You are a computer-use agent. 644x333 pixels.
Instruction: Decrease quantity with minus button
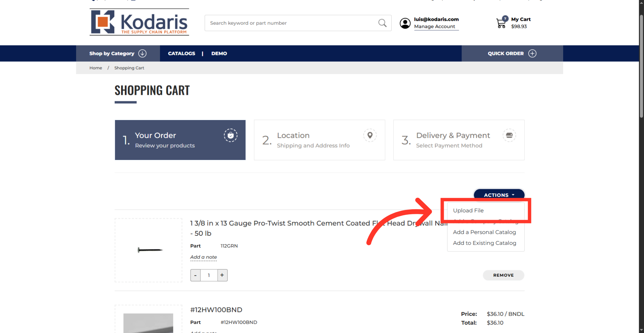tap(195, 275)
